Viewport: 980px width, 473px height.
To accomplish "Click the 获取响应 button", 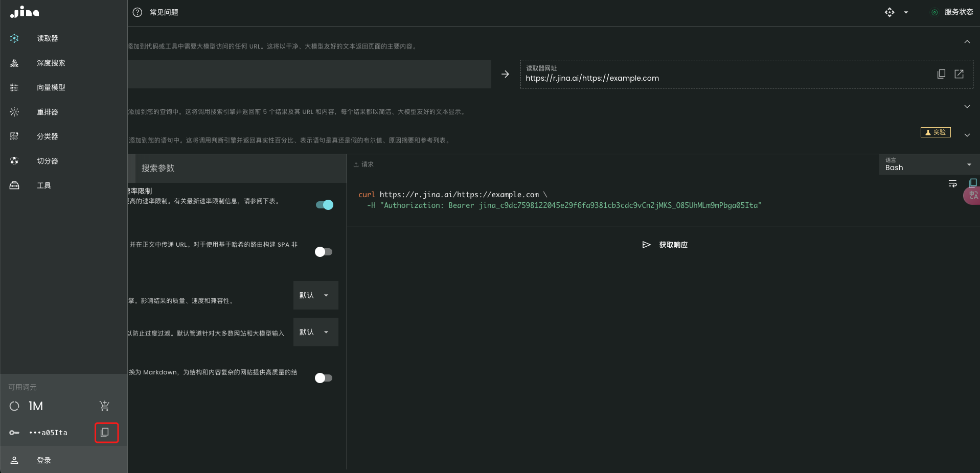I will pyautogui.click(x=665, y=245).
